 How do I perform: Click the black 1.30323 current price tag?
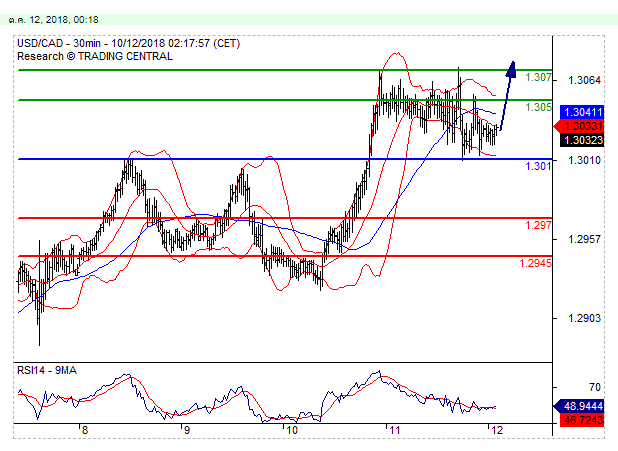(582, 140)
